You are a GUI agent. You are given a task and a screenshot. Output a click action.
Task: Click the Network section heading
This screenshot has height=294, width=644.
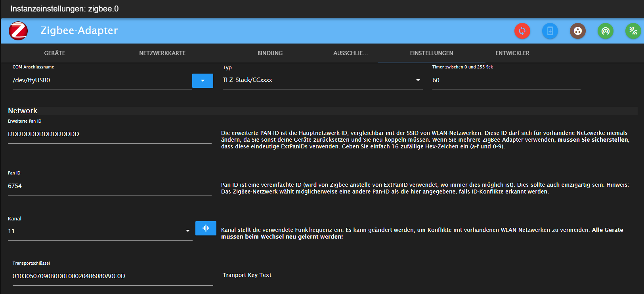[x=23, y=111]
